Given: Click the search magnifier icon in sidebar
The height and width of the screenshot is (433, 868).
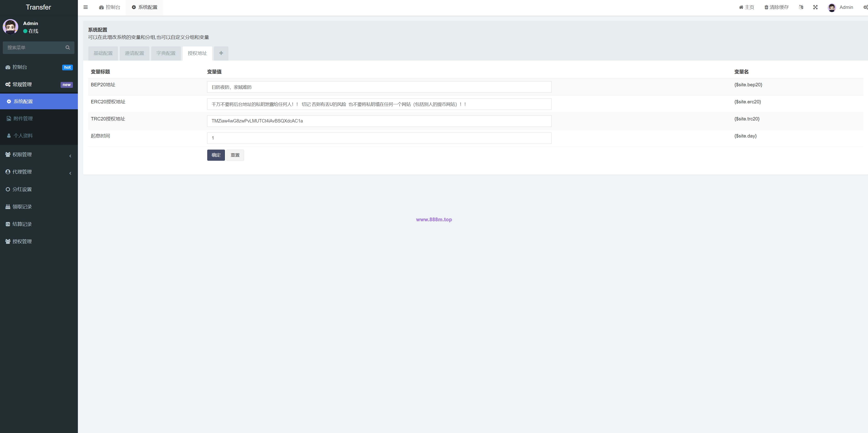Looking at the screenshot, I should point(68,48).
